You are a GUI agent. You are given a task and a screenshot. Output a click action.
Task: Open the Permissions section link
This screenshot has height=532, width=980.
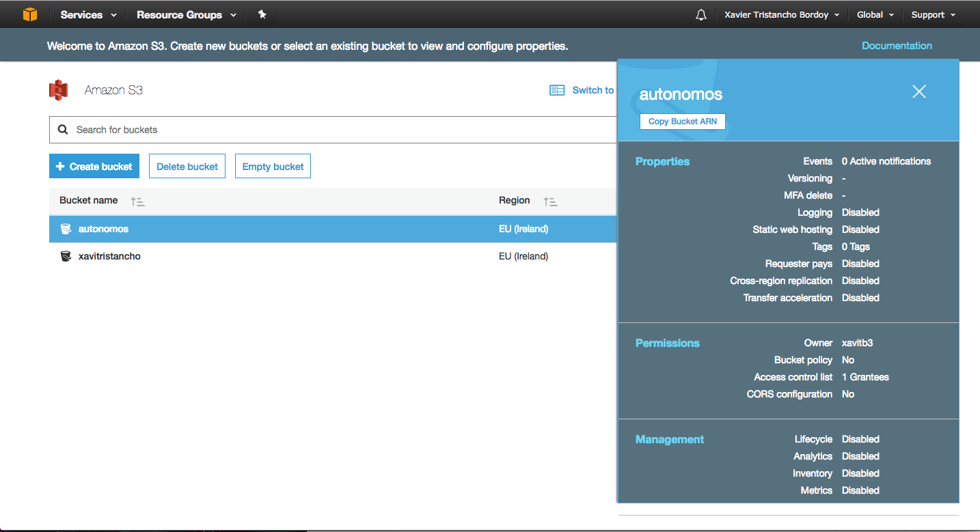[x=668, y=344]
